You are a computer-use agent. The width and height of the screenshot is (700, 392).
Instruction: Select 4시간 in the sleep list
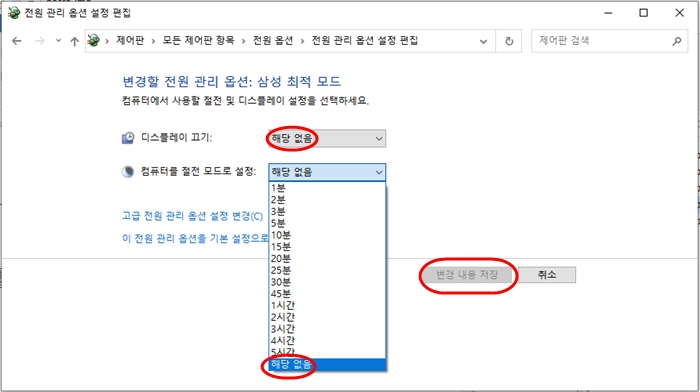[327, 341]
